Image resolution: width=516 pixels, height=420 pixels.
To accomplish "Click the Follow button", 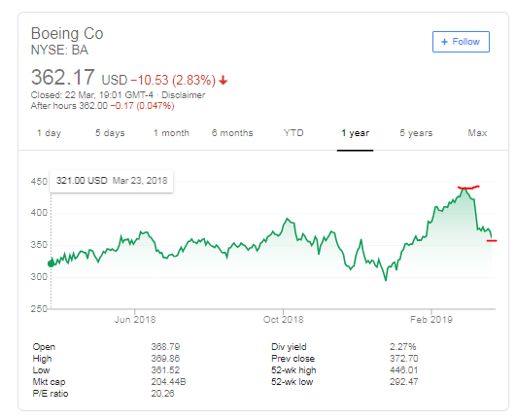I will click(461, 42).
